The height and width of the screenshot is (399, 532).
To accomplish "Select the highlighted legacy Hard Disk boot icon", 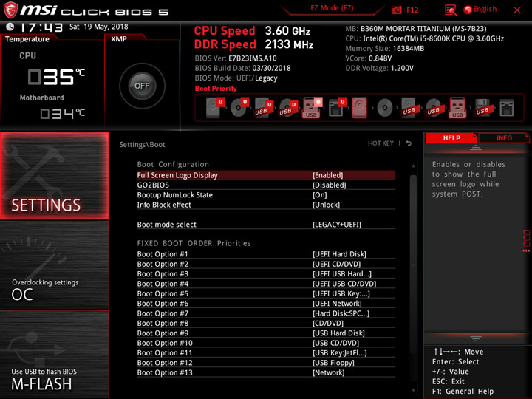I will point(360,108).
